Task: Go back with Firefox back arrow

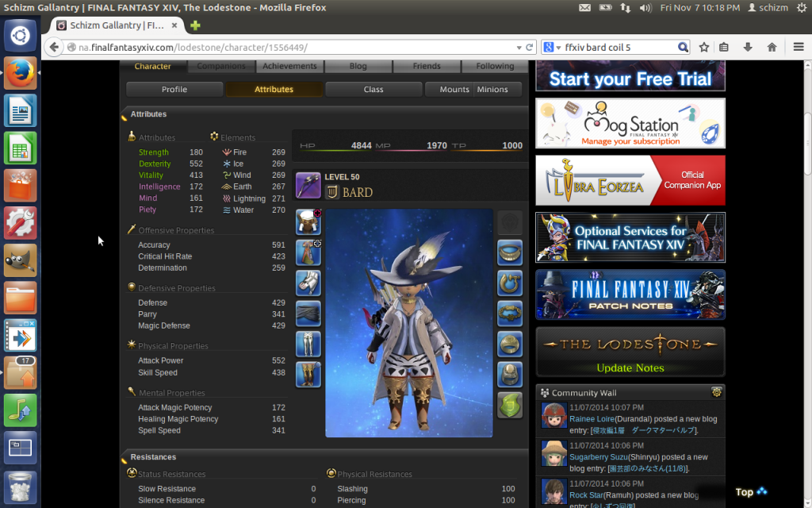Action: click(54, 47)
